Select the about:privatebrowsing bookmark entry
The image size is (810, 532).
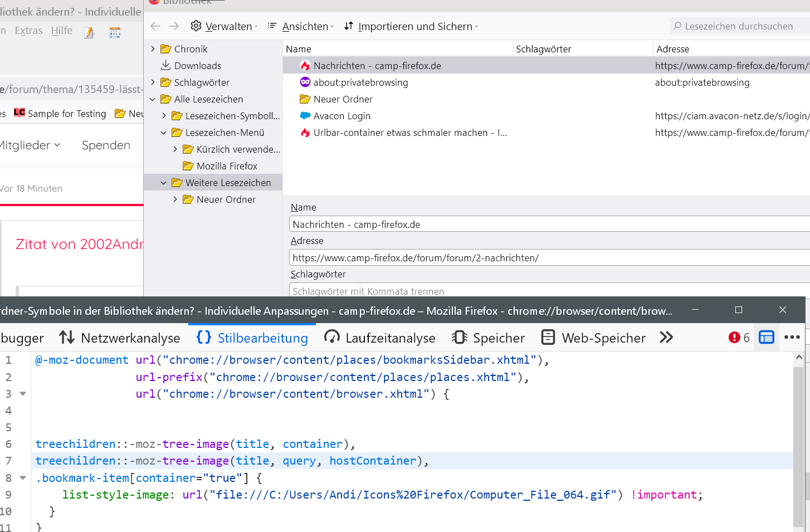coord(360,82)
